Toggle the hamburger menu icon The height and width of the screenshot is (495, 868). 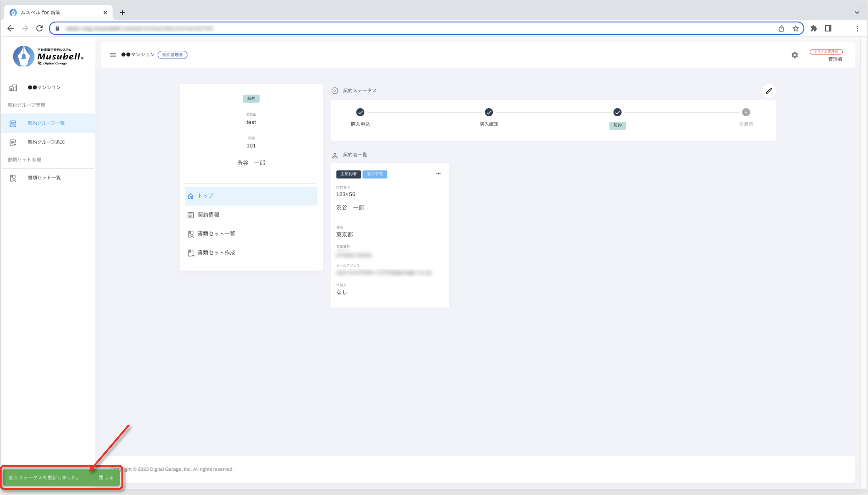pos(113,55)
